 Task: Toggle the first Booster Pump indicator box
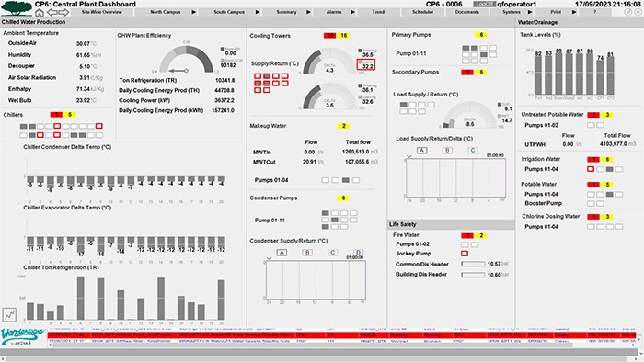click(591, 204)
